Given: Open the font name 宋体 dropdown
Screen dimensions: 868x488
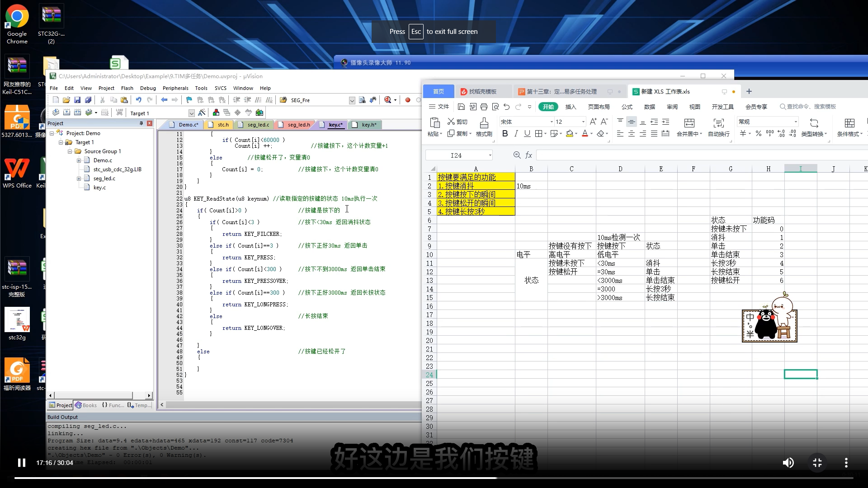Looking at the screenshot, I should (552, 122).
